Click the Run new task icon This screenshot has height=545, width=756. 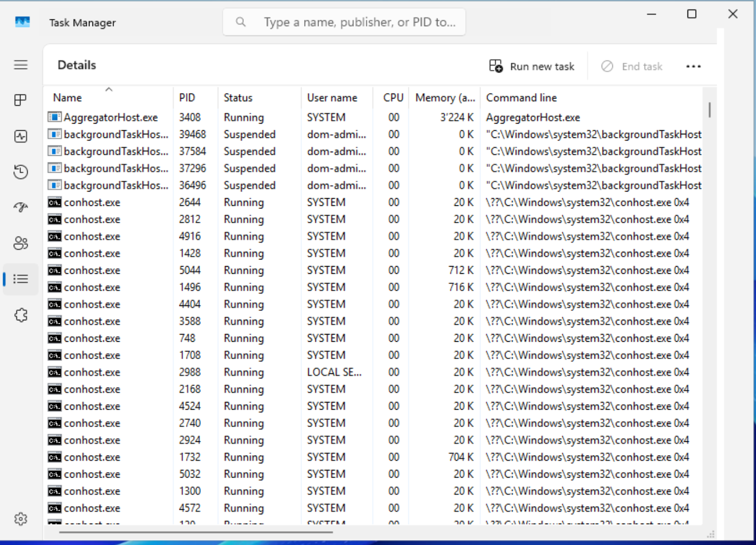click(x=496, y=66)
